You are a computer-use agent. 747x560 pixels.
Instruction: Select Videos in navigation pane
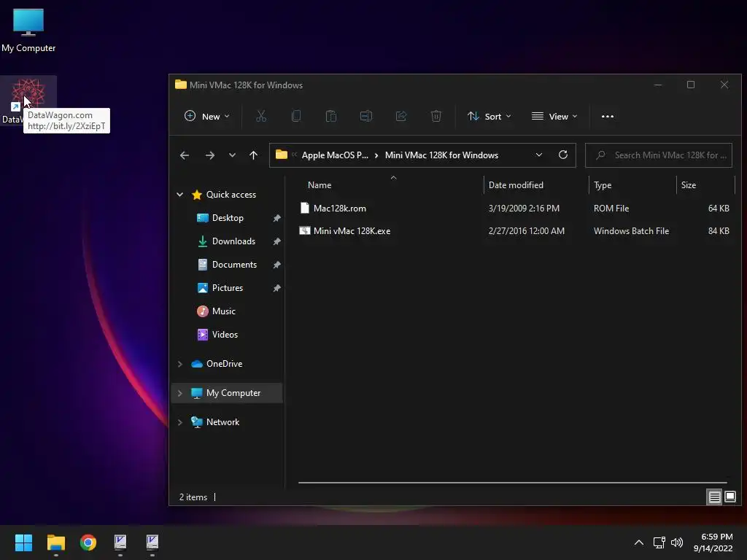(225, 334)
